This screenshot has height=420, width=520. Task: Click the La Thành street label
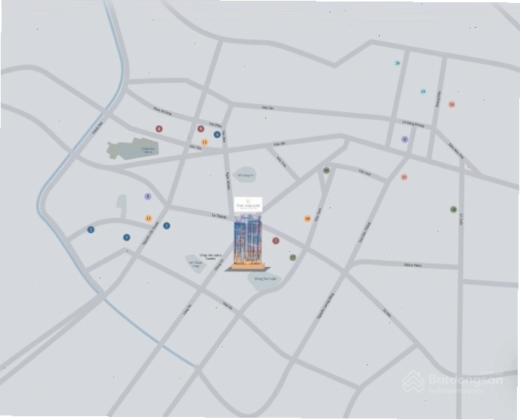pos(219,216)
